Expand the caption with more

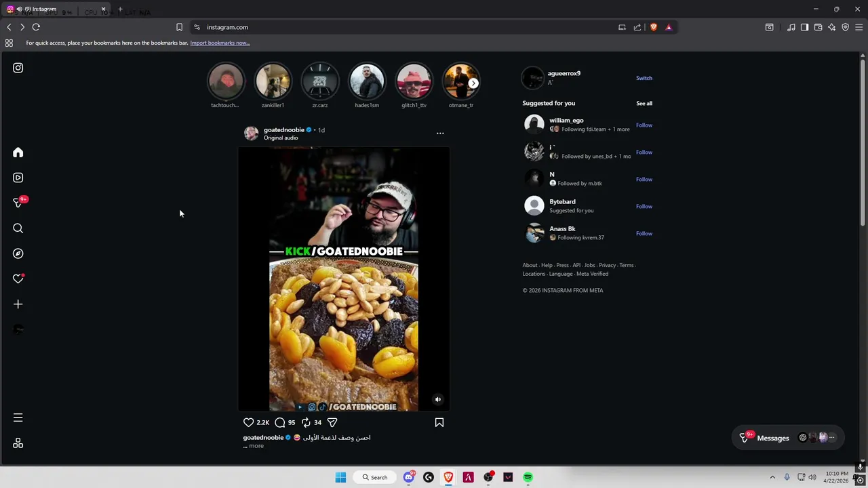tap(256, 446)
